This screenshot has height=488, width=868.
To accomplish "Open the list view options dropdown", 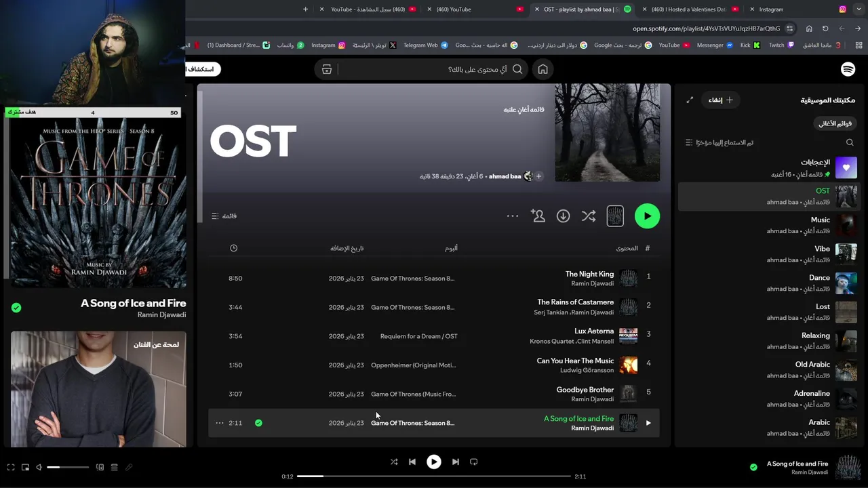I will [x=224, y=216].
